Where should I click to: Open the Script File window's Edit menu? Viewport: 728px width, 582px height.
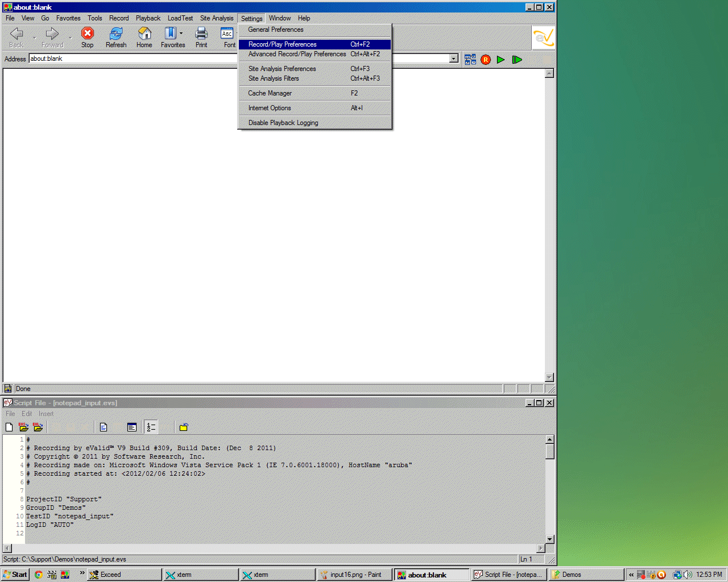[27, 414]
